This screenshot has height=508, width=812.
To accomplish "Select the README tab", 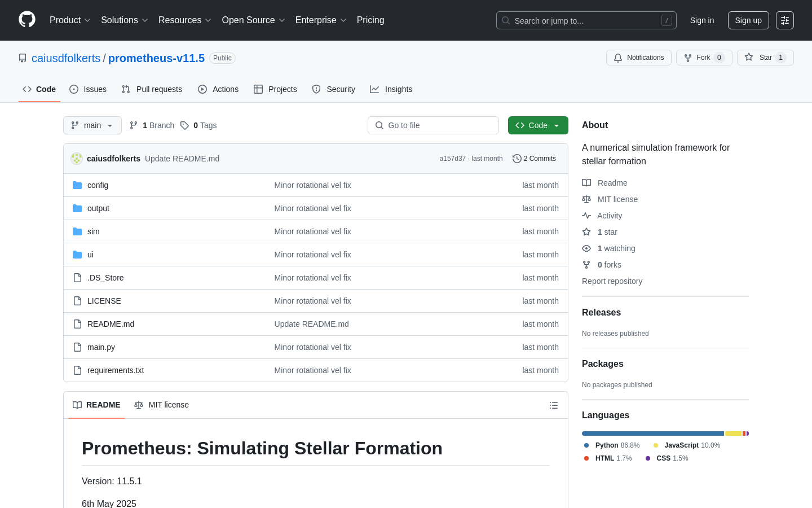I will point(96,405).
